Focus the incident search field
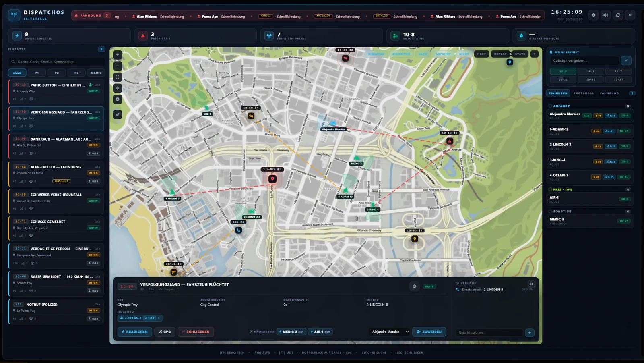This screenshot has height=363, width=644. (56, 62)
